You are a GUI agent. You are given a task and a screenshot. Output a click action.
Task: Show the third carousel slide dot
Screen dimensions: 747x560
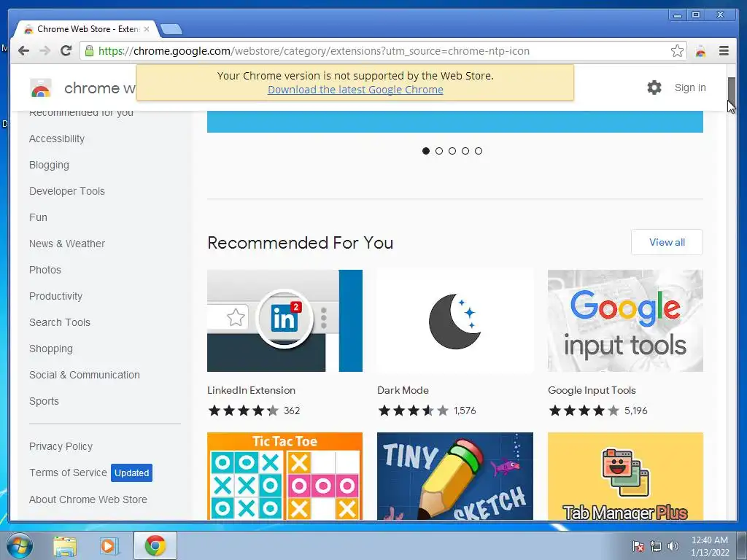tap(452, 151)
